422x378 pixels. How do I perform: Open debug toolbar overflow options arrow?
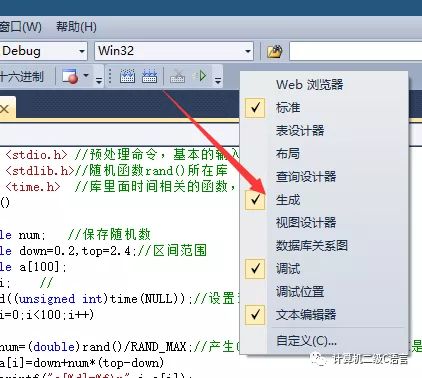point(99,80)
